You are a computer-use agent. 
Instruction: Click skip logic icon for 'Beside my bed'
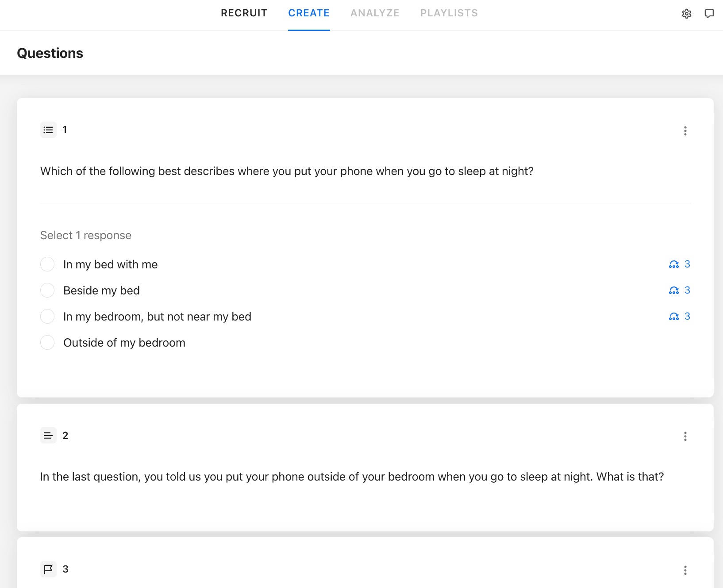coord(673,290)
